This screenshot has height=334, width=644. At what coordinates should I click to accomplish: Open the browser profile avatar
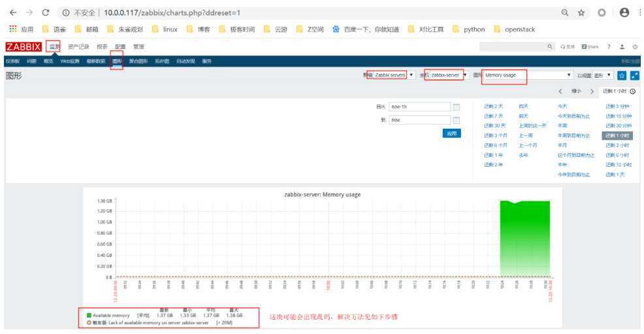pos(624,12)
